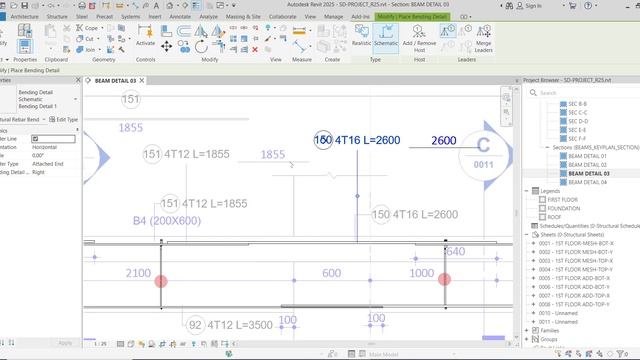The height and width of the screenshot is (360, 640).
Task: Close the Properties palette
Action: tap(78, 80)
